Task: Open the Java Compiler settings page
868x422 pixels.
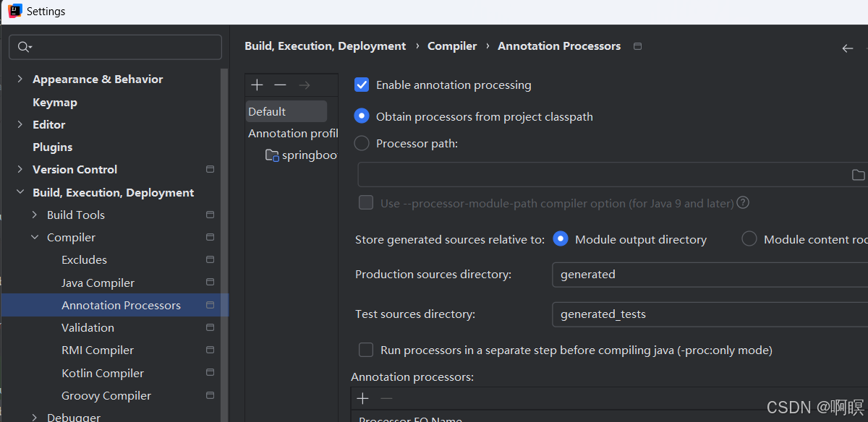Action: (98, 283)
